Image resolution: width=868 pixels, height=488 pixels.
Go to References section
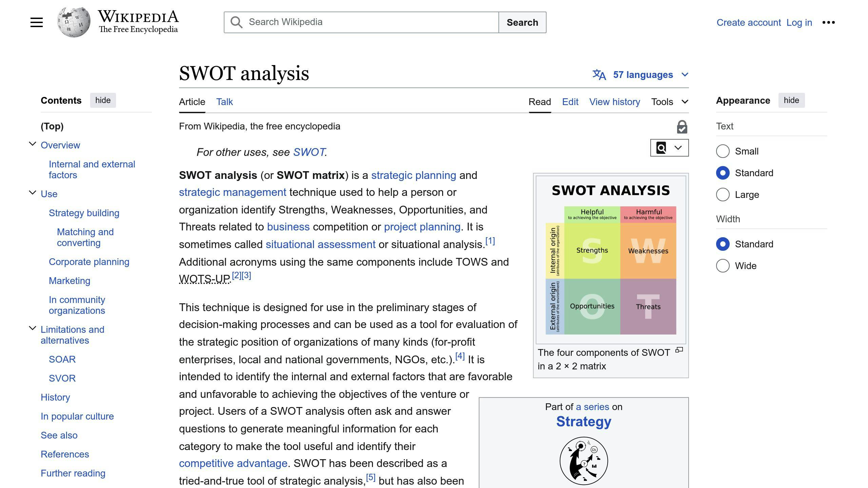pyautogui.click(x=65, y=454)
